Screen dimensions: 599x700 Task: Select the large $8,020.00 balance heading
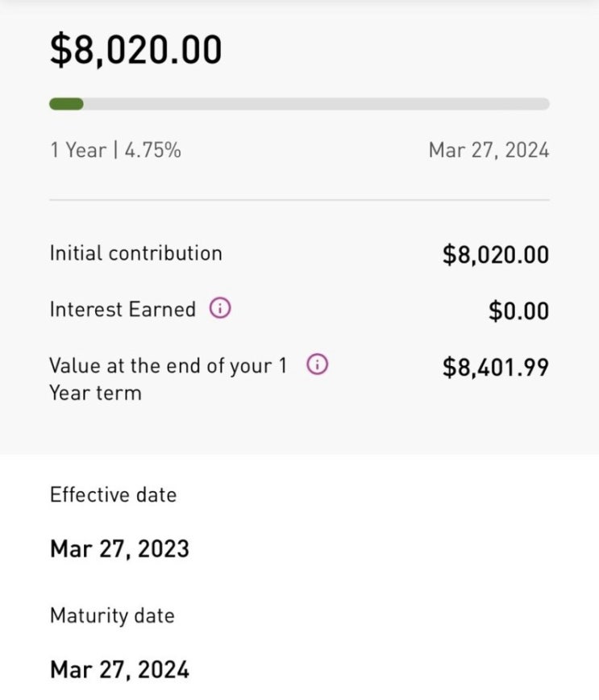(135, 50)
